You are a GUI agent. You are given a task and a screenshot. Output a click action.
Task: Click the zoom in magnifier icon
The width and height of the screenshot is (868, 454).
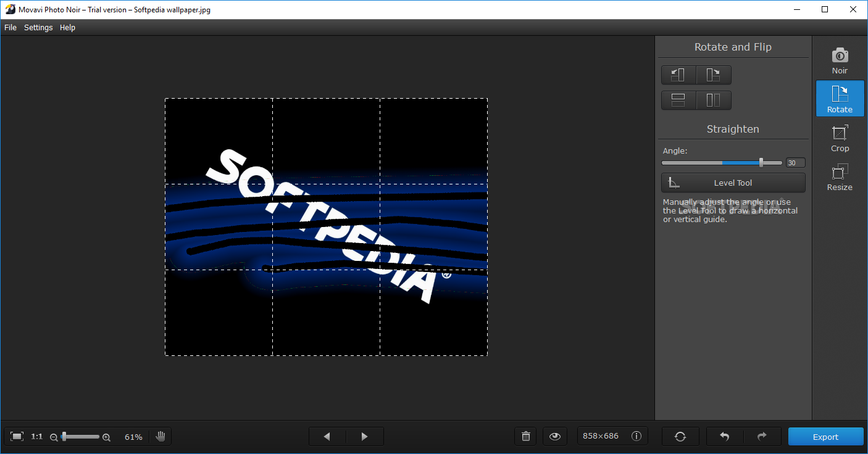[106, 437]
